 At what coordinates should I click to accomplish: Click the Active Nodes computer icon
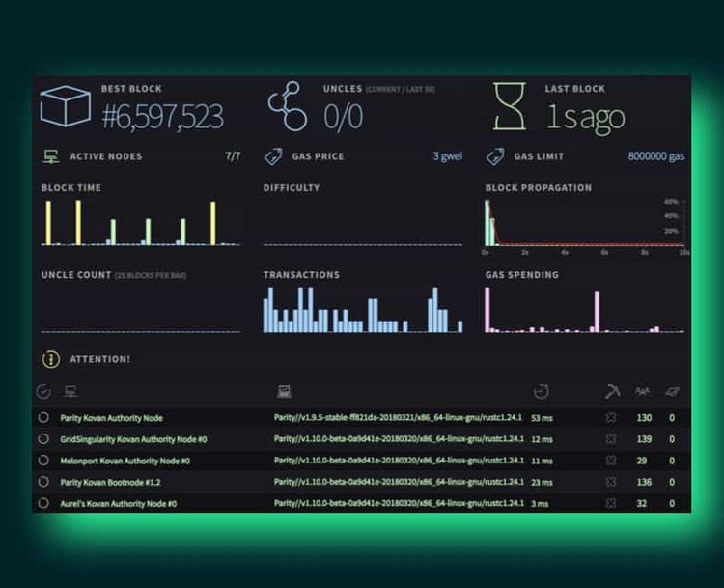[50, 156]
